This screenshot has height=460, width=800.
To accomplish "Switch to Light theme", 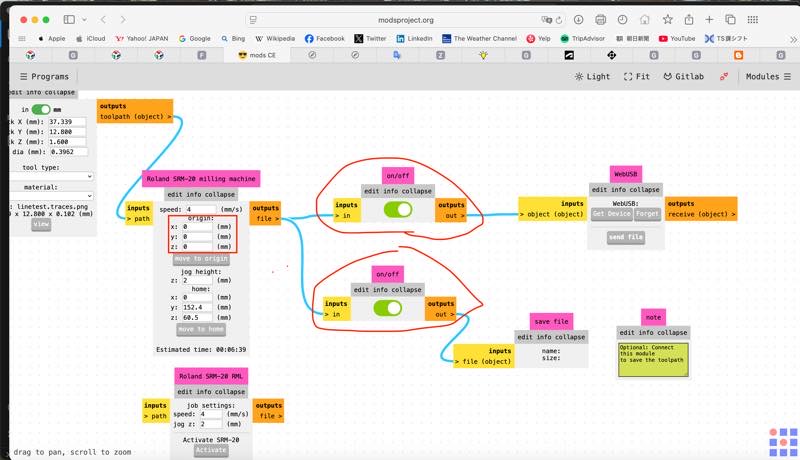I will (x=592, y=76).
